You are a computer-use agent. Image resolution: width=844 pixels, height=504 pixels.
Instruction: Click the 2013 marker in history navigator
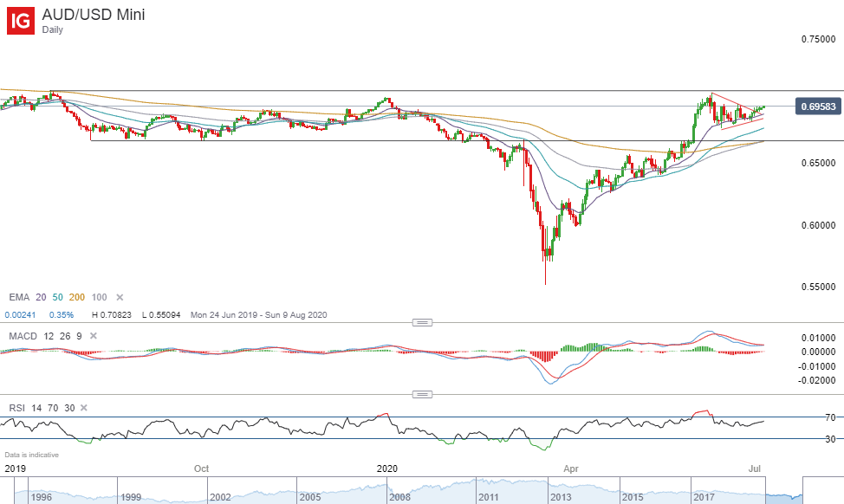tap(561, 497)
